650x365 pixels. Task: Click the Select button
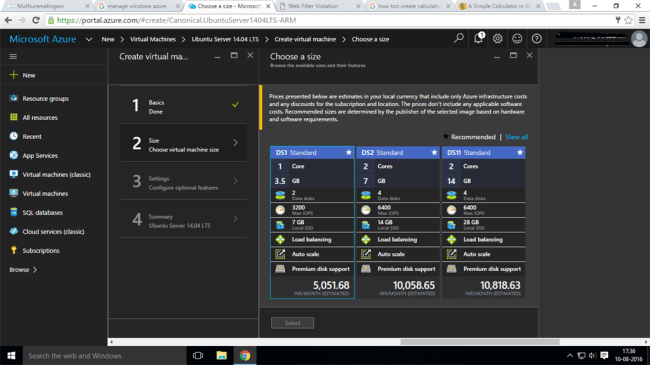pyautogui.click(x=292, y=323)
